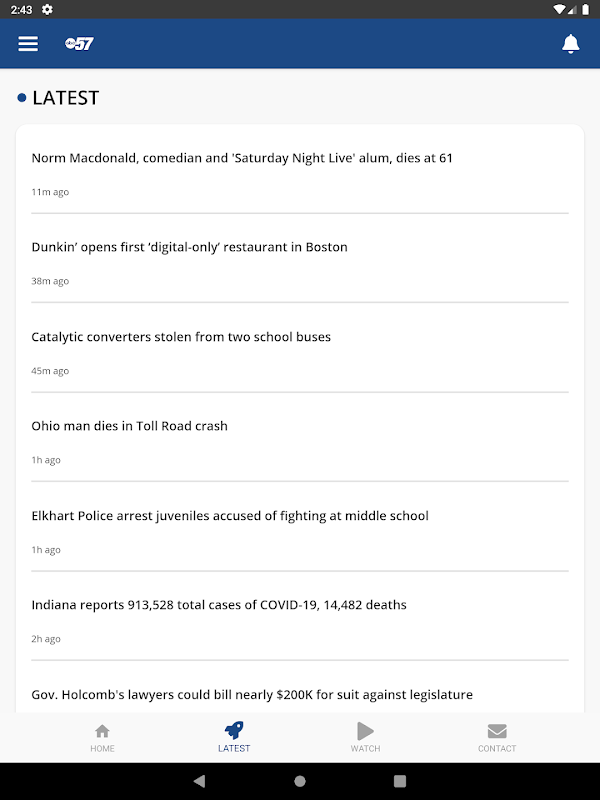Open Dunkin' digital-only restaurant article
This screenshot has height=800, width=600.
point(190,247)
